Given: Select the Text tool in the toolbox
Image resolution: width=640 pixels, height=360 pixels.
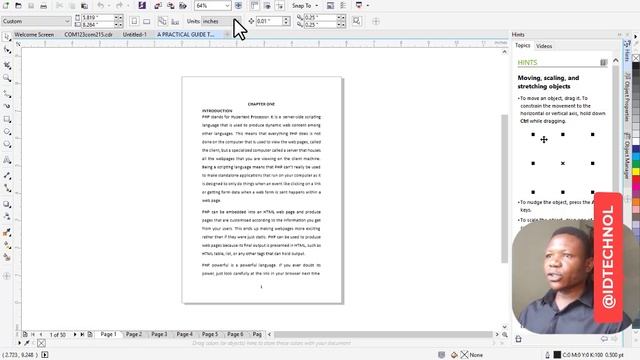Looking at the screenshot, I should pos(7,160).
